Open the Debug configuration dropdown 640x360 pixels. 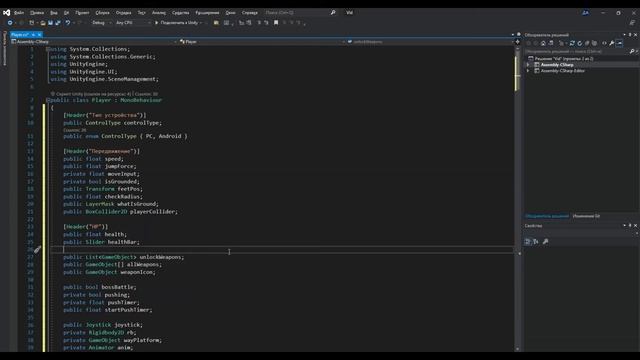[101, 23]
